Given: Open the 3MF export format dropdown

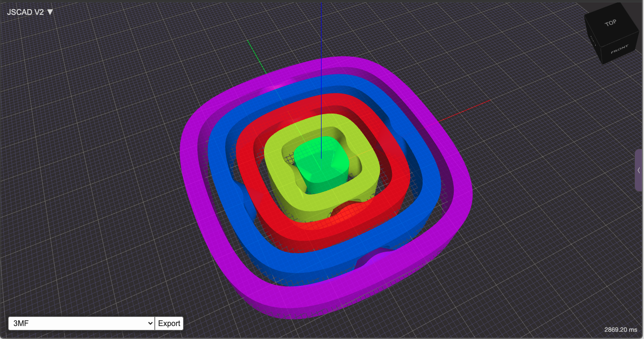Looking at the screenshot, I should [81, 323].
